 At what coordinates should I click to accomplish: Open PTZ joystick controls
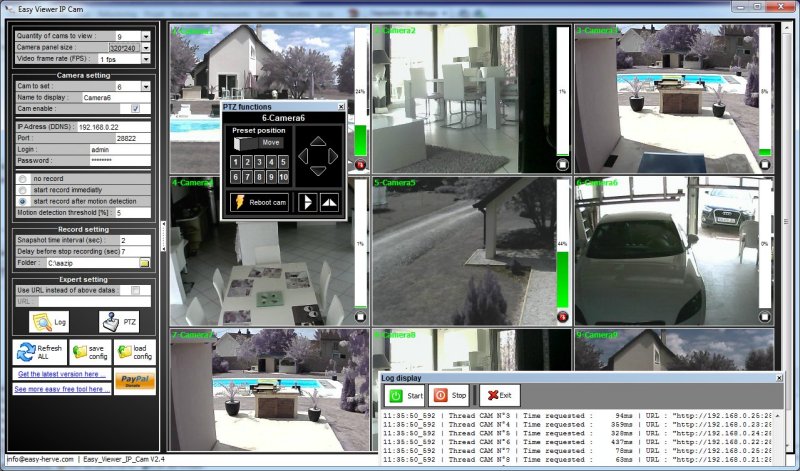pyautogui.click(x=111, y=322)
